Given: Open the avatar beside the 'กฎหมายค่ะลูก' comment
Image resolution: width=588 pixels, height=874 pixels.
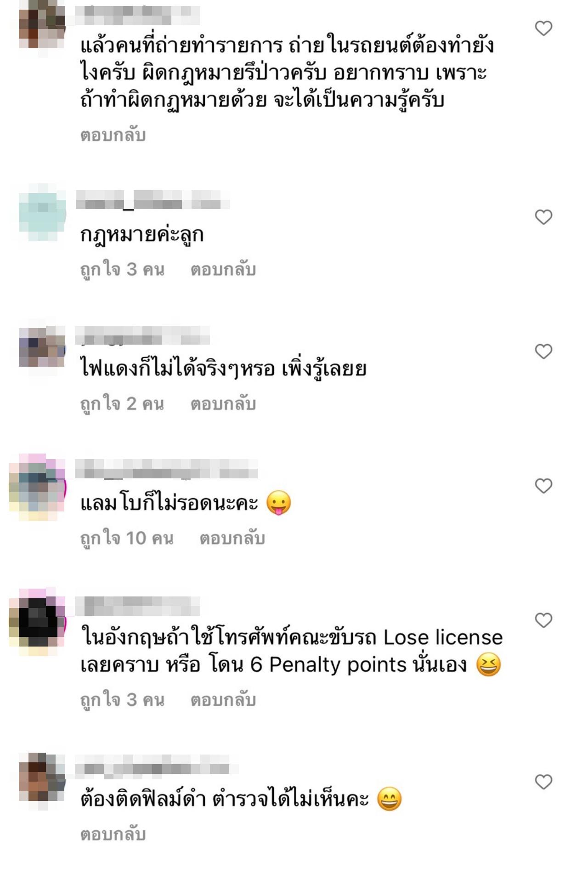Looking at the screenshot, I should [42, 212].
